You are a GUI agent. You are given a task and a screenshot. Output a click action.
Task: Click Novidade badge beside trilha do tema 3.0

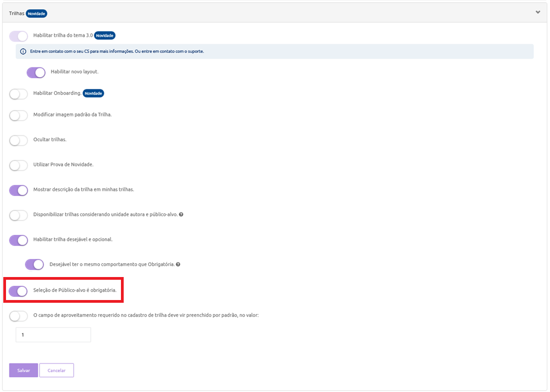[105, 36]
